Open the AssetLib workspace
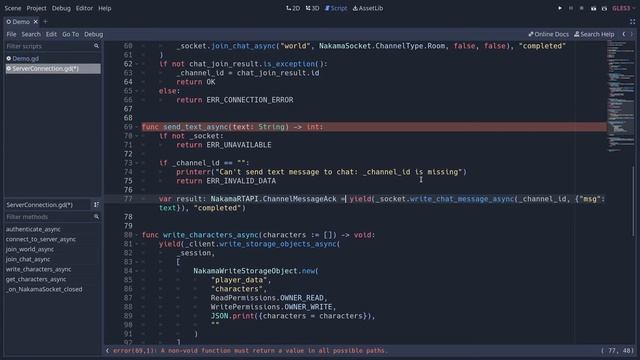Screen dimensions: 640x360 [368, 8]
